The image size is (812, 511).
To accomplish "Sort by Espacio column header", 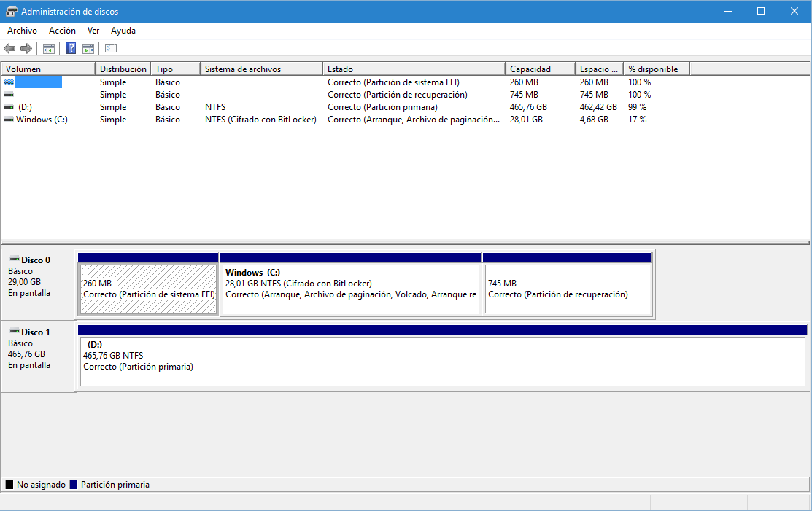I will coord(599,69).
